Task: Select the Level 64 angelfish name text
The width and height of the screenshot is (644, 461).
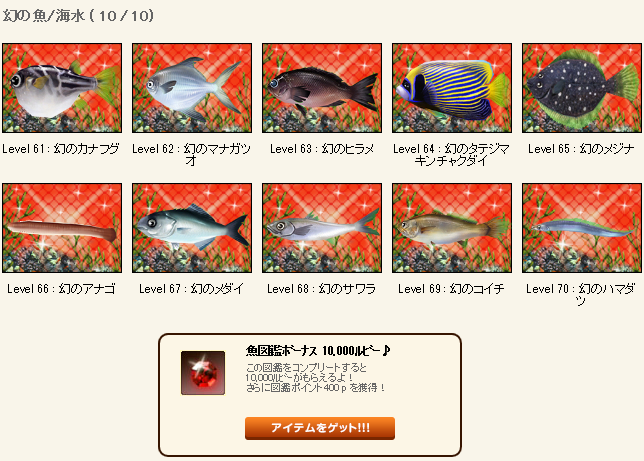Action: pos(451,154)
